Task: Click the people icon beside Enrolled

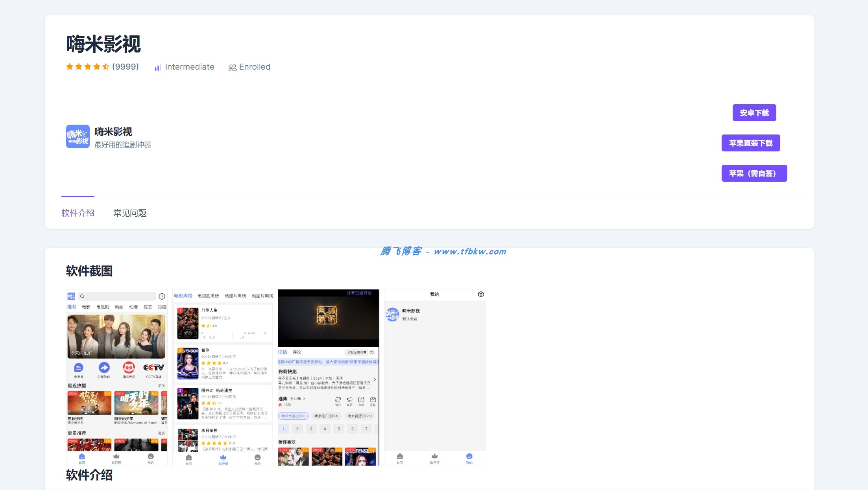Action: [x=233, y=67]
